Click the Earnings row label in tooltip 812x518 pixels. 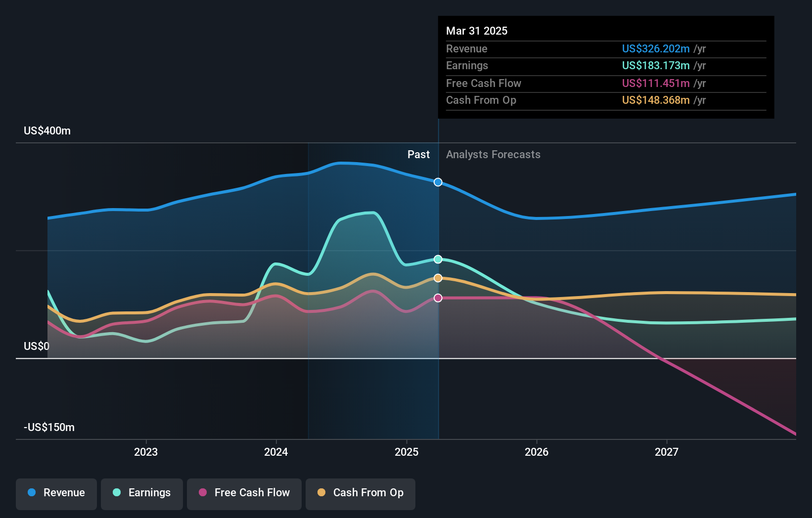467,65
